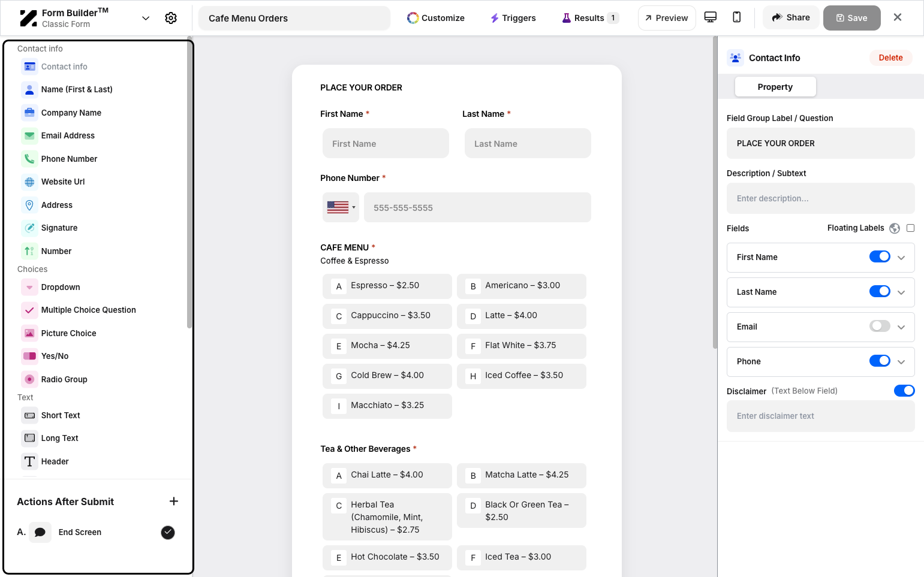Click the Share button
Screen dimensions: 924x577
pyautogui.click(x=791, y=17)
